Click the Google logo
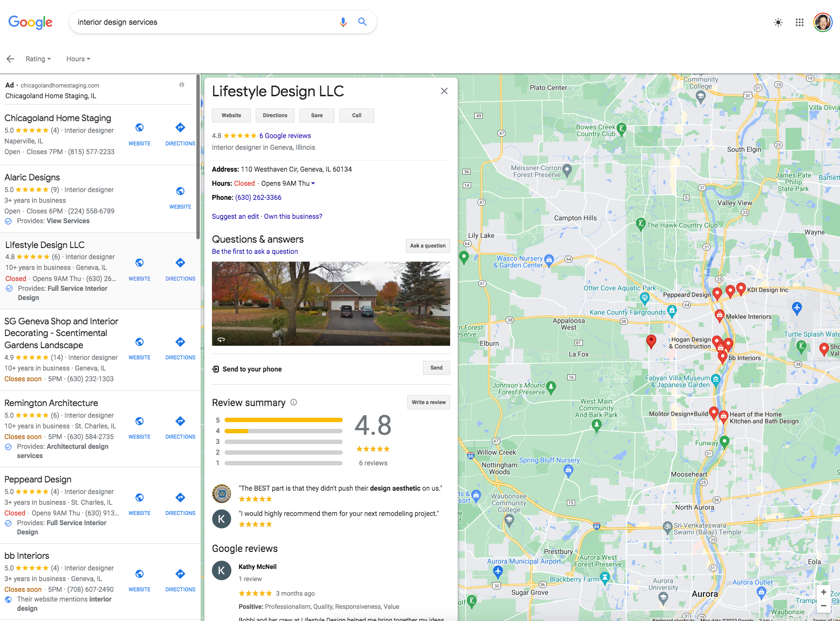This screenshot has height=621, width=840. tap(30, 22)
